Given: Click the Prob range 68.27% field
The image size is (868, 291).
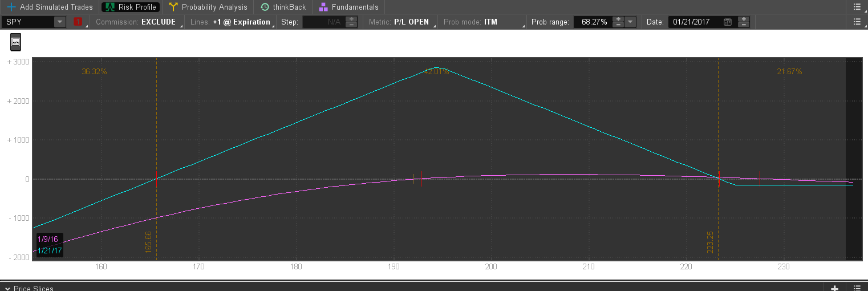Looking at the screenshot, I should [592, 22].
